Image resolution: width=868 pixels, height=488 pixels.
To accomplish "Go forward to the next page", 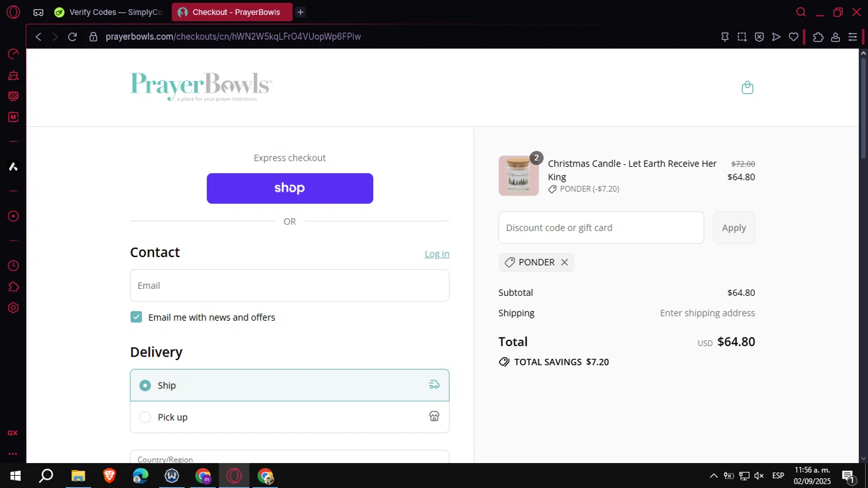I will 55,36.
